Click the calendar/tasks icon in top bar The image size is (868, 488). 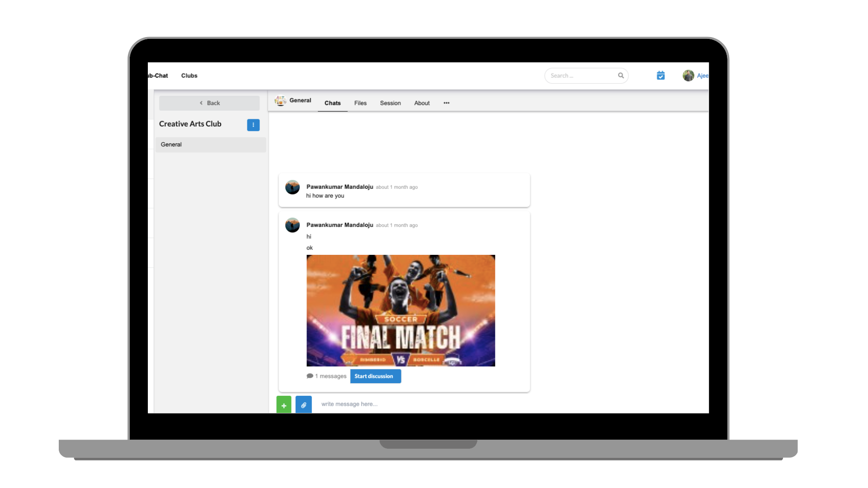point(660,75)
